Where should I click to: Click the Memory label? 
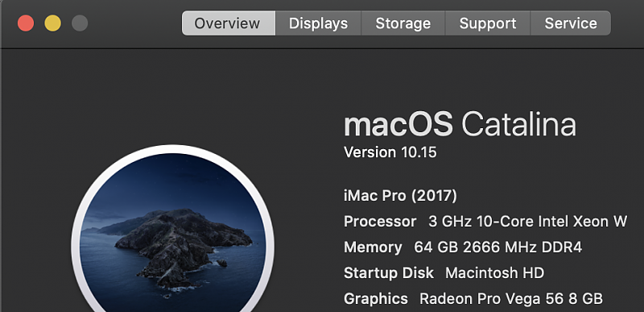pyautogui.click(x=373, y=248)
